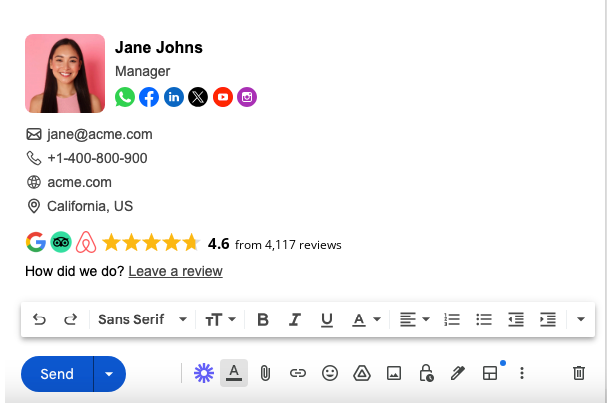Toggle underline formatting
The image size is (607, 403).
pyautogui.click(x=327, y=320)
